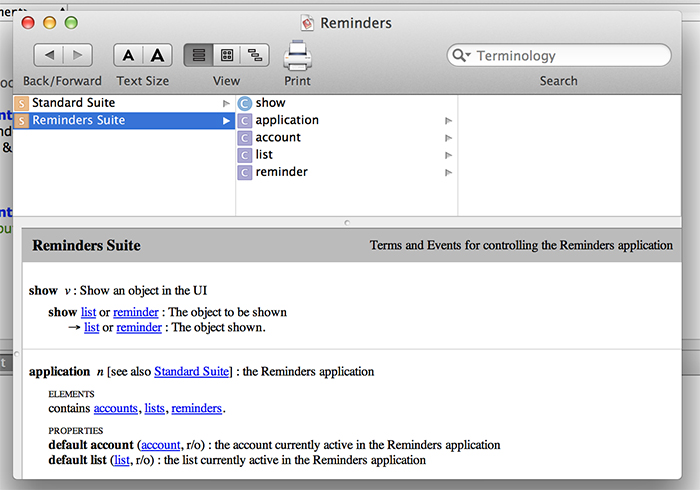
Task: Open the search magnifier dropdown
Action: click(462, 55)
